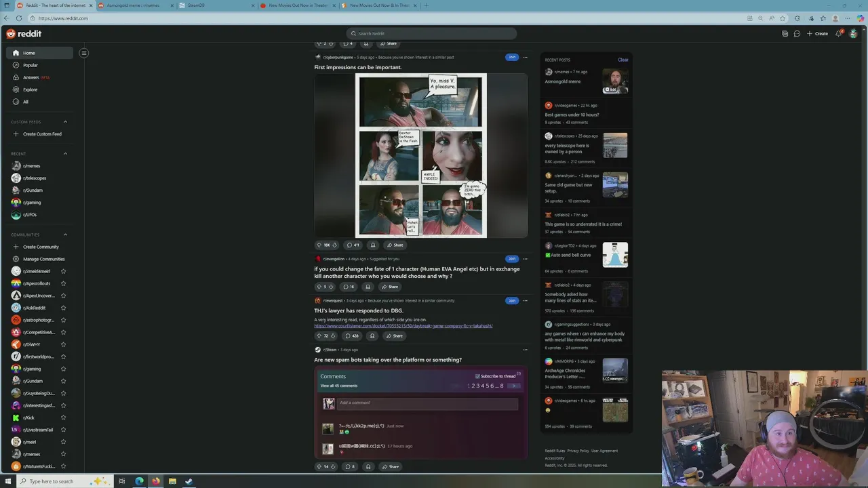Upvote the THJ's lawyer post

click(319, 335)
